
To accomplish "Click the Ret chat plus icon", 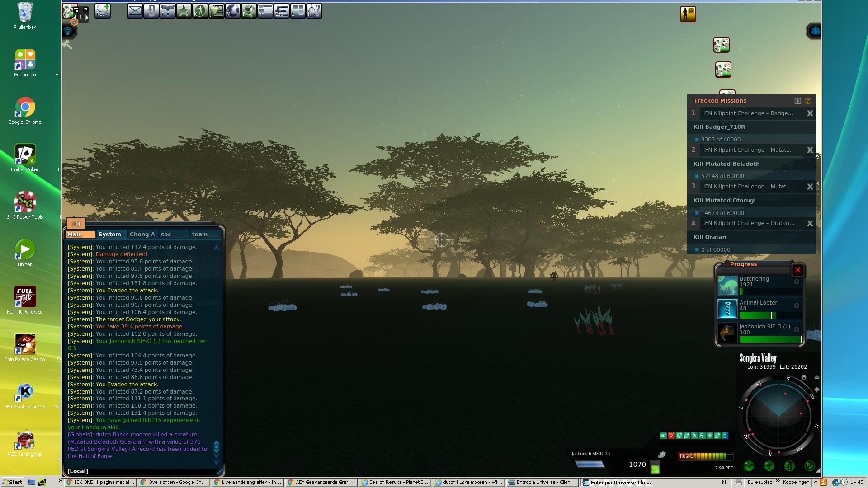I will pos(103,10).
